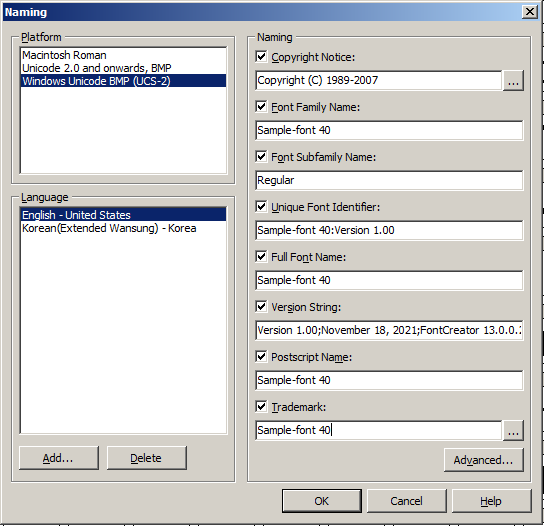Screen dimensions: 544x526
Task: Disable the Font Subfamily Name checkbox
Action: coord(261,156)
